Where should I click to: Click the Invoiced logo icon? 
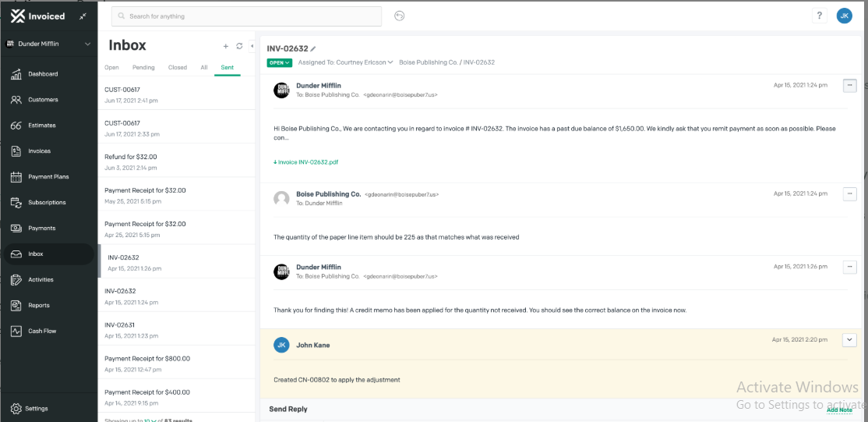click(18, 16)
